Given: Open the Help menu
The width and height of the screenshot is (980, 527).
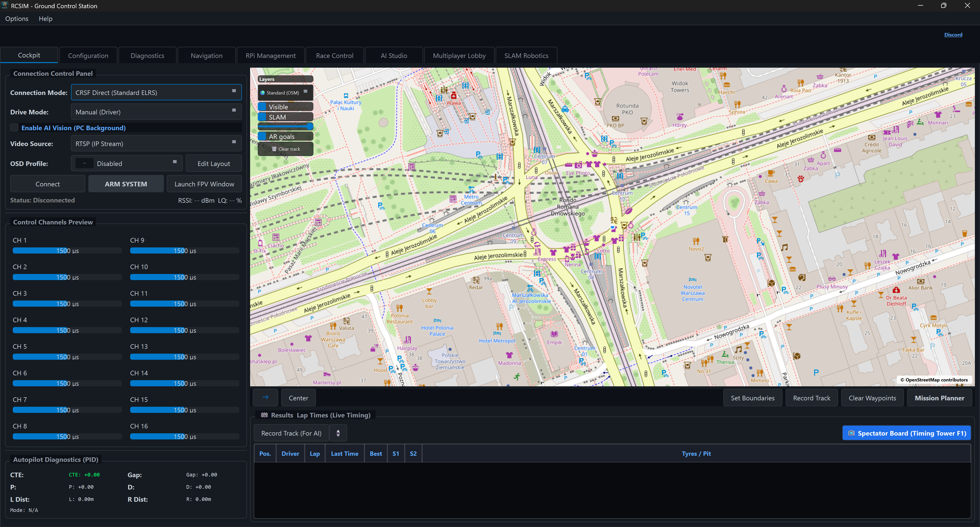Looking at the screenshot, I should 45,19.
